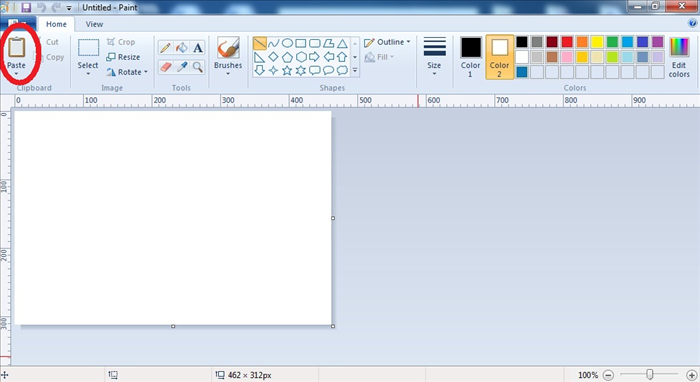Viewport: 700px width, 382px height.
Task: Click the Copy command
Action: [x=55, y=57]
